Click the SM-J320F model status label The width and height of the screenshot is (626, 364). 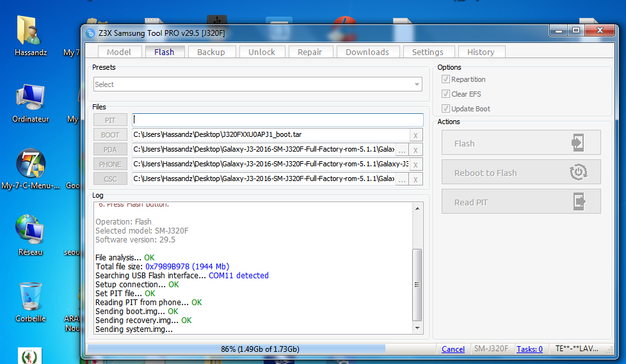click(491, 349)
